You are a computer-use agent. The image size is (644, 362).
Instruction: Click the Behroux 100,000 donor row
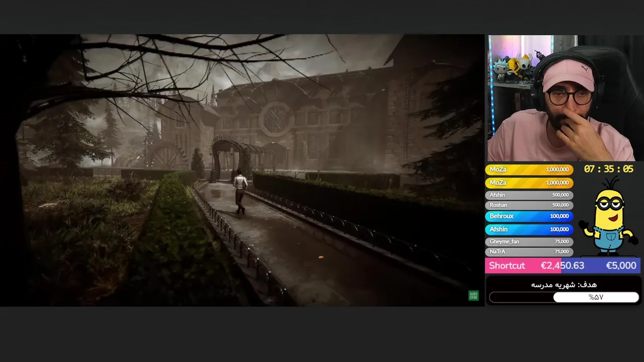(529, 216)
